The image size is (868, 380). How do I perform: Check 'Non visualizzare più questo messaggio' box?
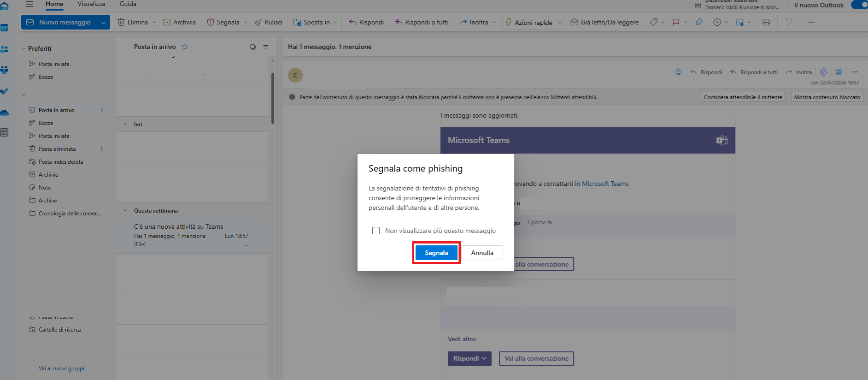[376, 231]
